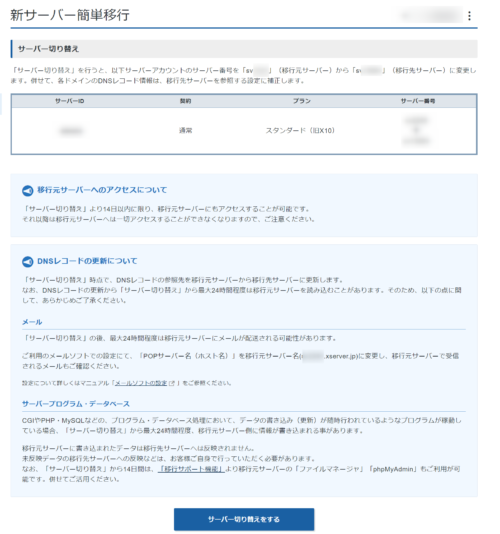Click the メール subsection heading
This screenshot has width=500, height=534.
(x=32, y=322)
